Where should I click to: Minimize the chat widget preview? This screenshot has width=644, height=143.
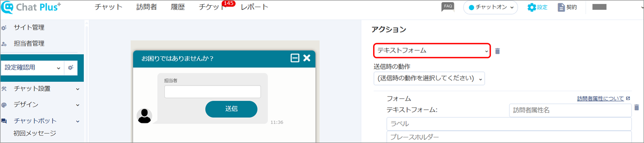(x=295, y=58)
